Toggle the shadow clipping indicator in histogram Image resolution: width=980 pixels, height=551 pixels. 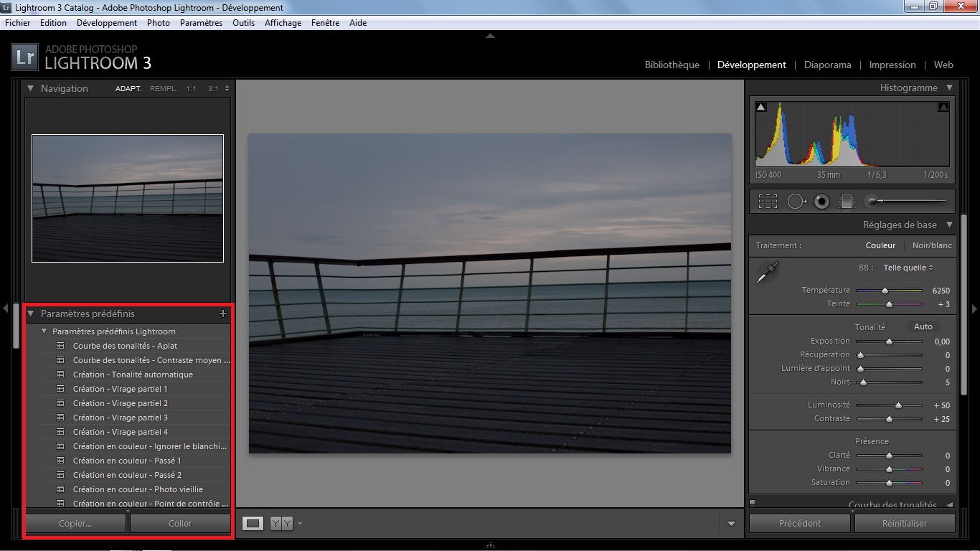tap(761, 107)
